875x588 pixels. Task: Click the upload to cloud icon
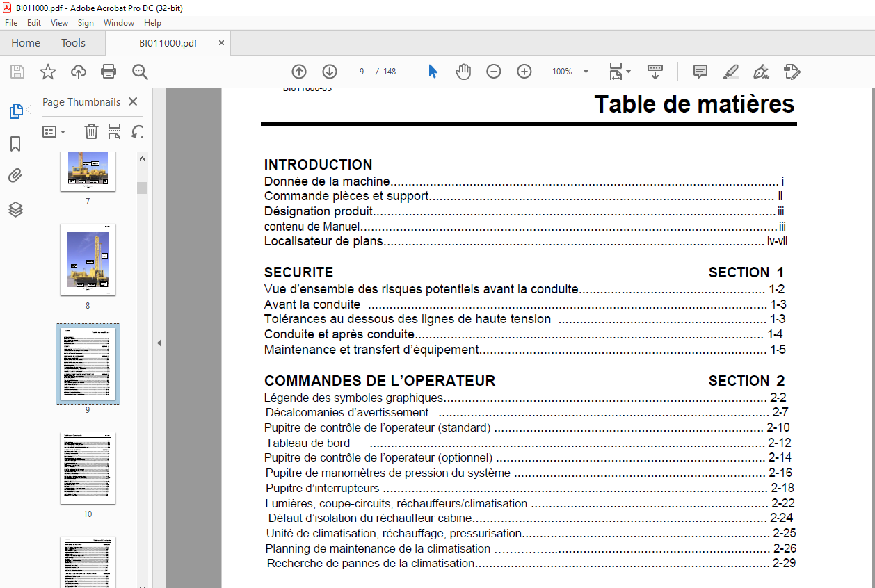pyautogui.click(x=78, y=72)
